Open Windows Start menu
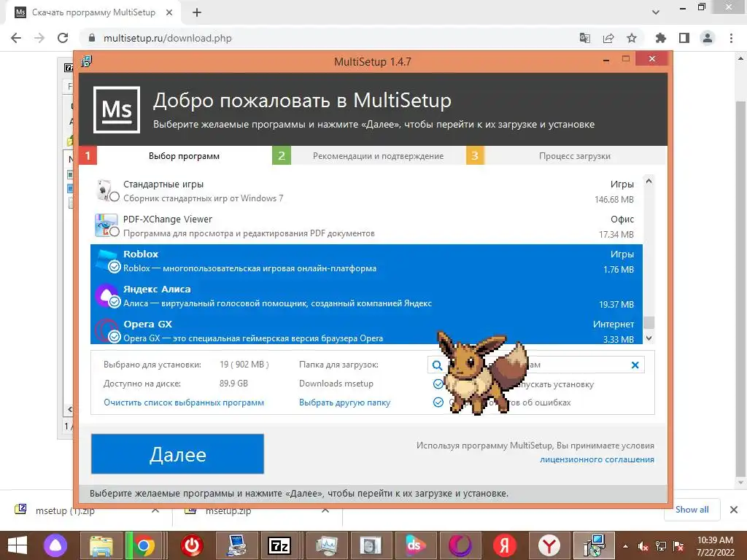This screenshot has width=747, height=560. (18, 545)
